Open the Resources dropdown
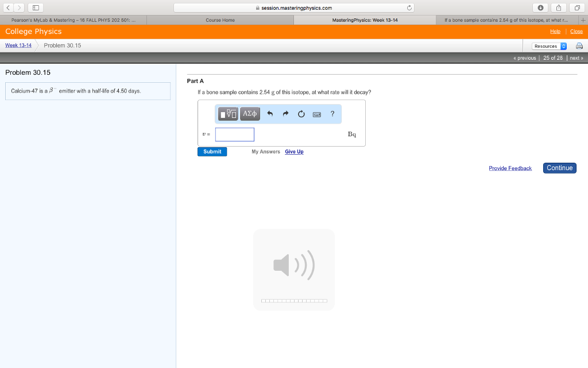Image resolution: width=588 pixels, height=368 pixels. 549,46
